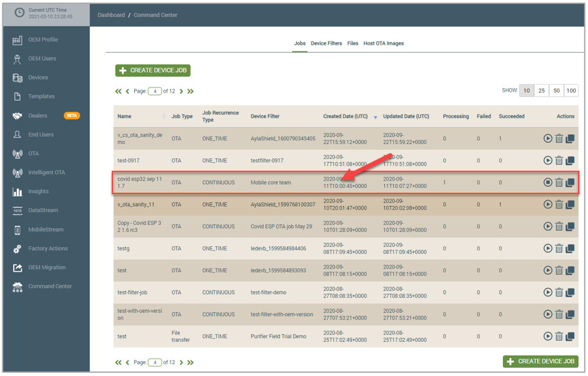Show 100 rows per page
588x376 pixels.
point(571,91)
